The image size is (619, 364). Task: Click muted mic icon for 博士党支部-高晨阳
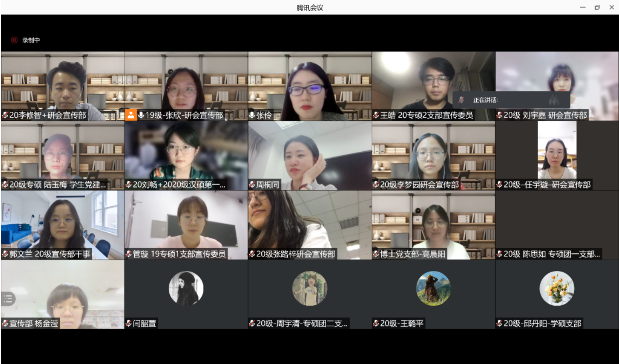pyautogui.click(x=376, y=254)
